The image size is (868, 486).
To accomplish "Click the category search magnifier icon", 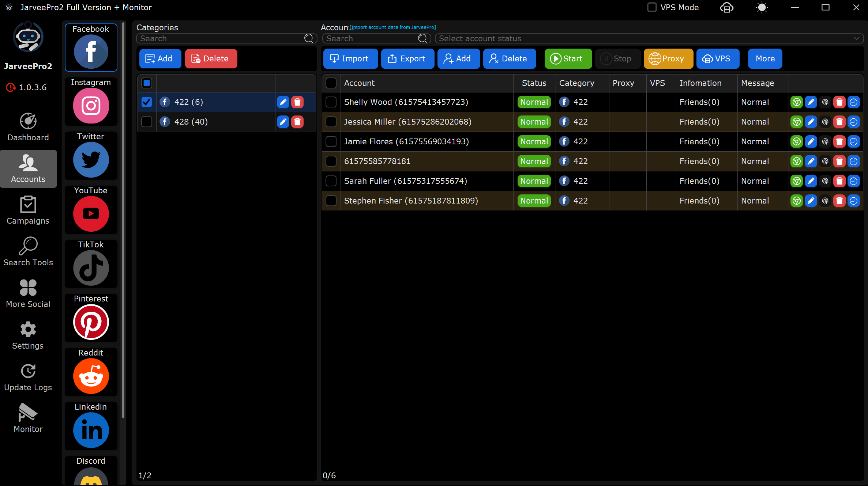I will coord(309,38).
